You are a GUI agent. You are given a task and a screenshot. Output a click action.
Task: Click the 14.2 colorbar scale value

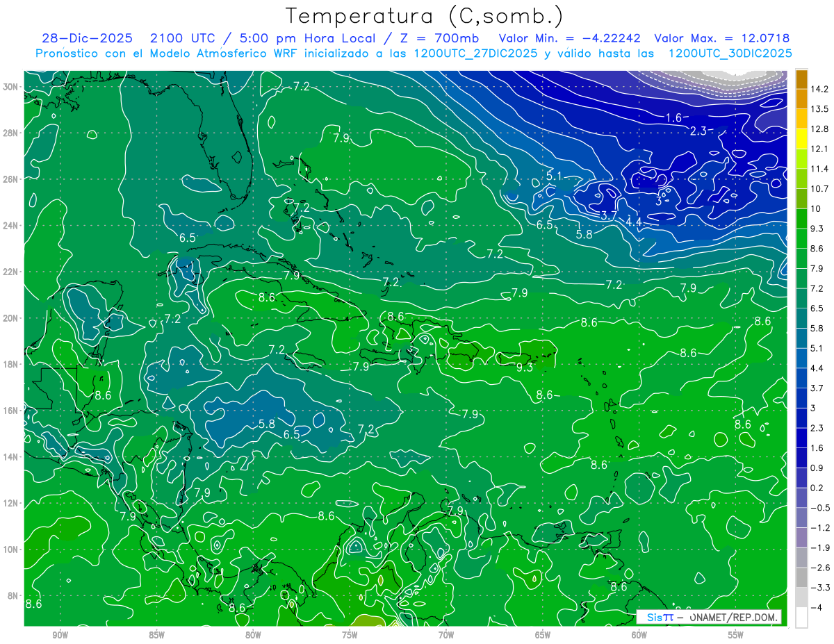819,89
